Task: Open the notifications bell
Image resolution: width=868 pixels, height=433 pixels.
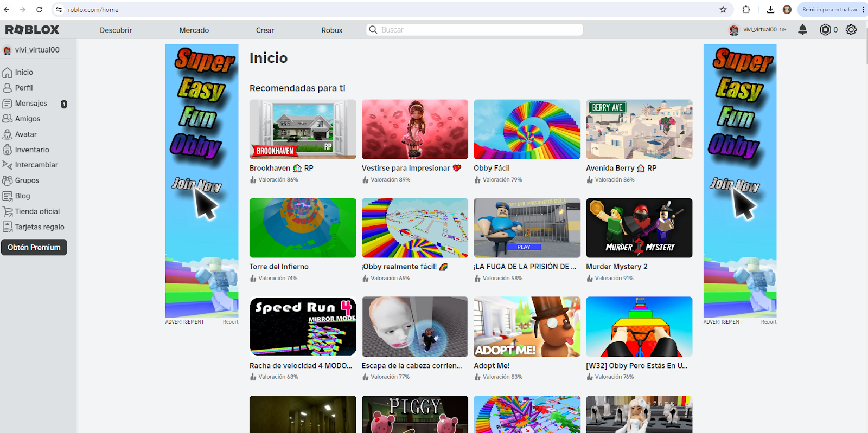Action: 802,30
